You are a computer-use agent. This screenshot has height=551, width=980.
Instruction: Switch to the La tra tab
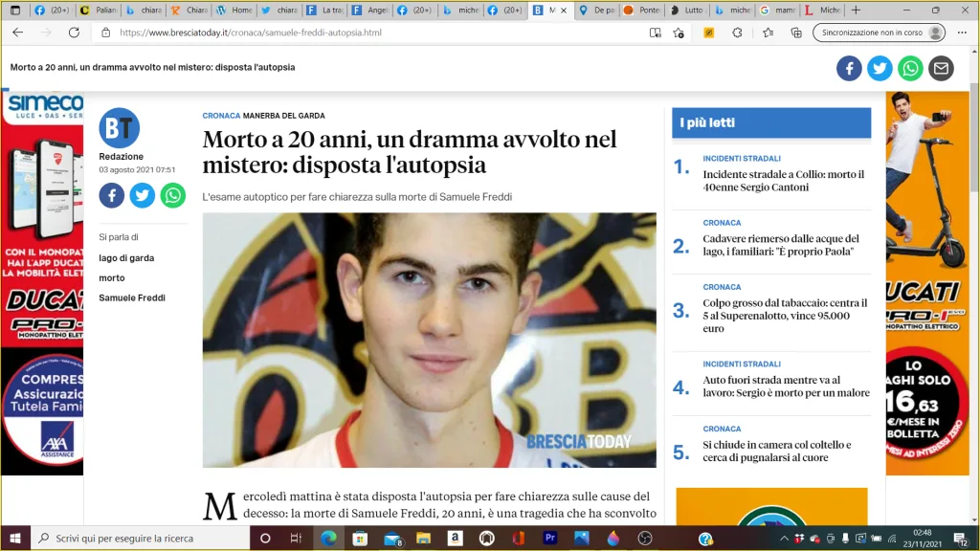pyautogui.click(x=325, y=10)
